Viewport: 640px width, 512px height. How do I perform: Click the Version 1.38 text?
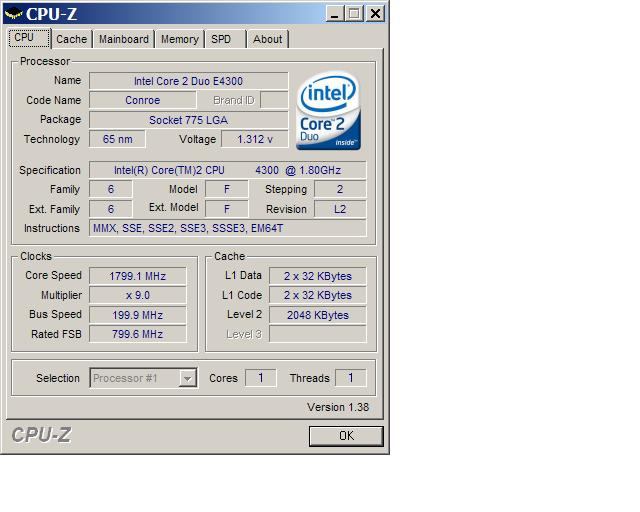pos(338,407)
